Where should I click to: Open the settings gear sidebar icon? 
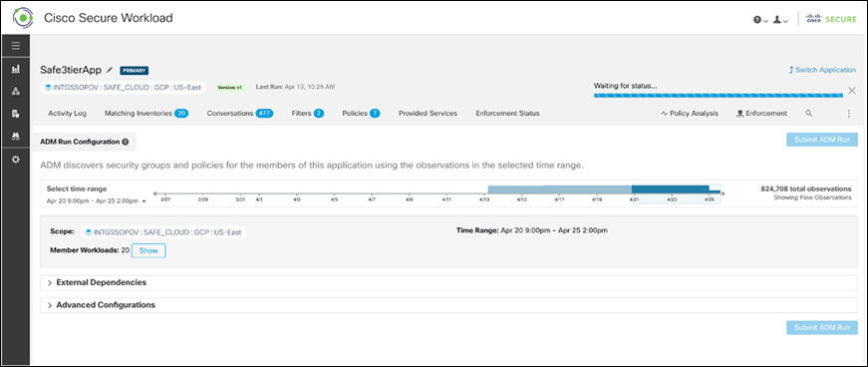click(16, 160)
